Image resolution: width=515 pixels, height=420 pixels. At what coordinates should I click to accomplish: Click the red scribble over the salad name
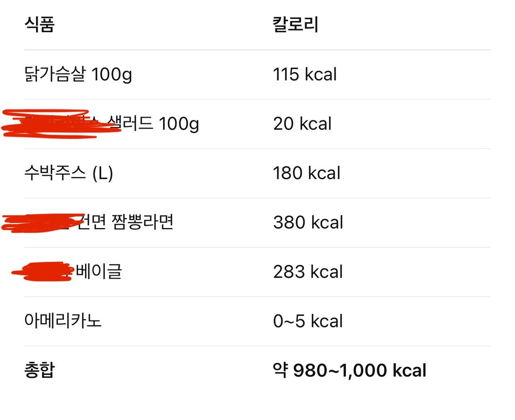(60, 124)
